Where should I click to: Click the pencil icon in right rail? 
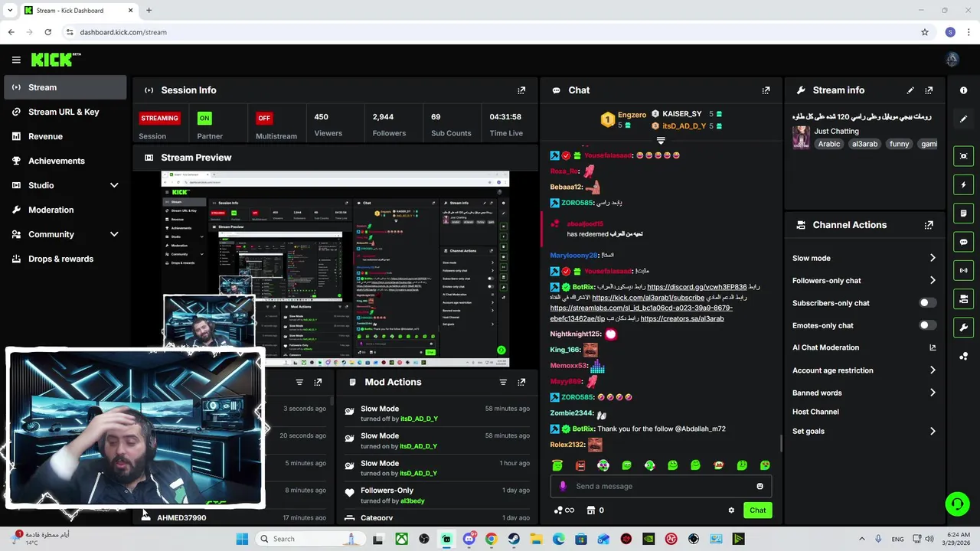point(963,119)
